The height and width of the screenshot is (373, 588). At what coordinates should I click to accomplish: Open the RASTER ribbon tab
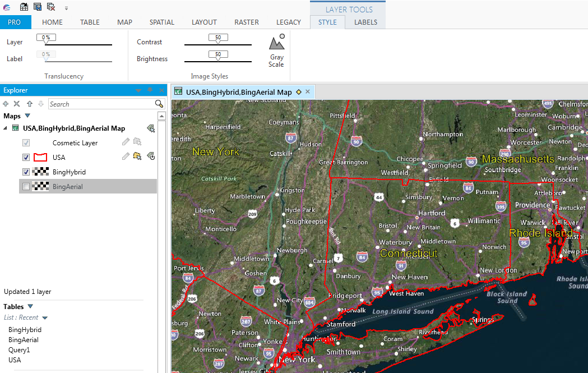pos(246,22)
